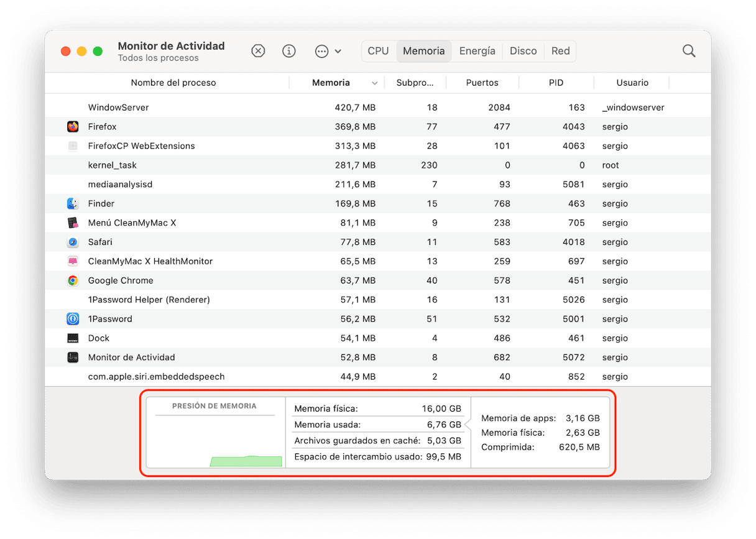This screenshot has height=539, width=756.
Task: Switch to the Energía tab
Action: point(477,51)
